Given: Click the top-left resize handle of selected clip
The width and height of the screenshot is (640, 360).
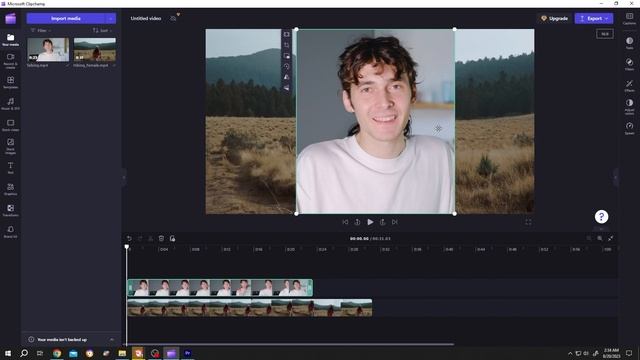Looking at the screenshot, I should point(296,29).
